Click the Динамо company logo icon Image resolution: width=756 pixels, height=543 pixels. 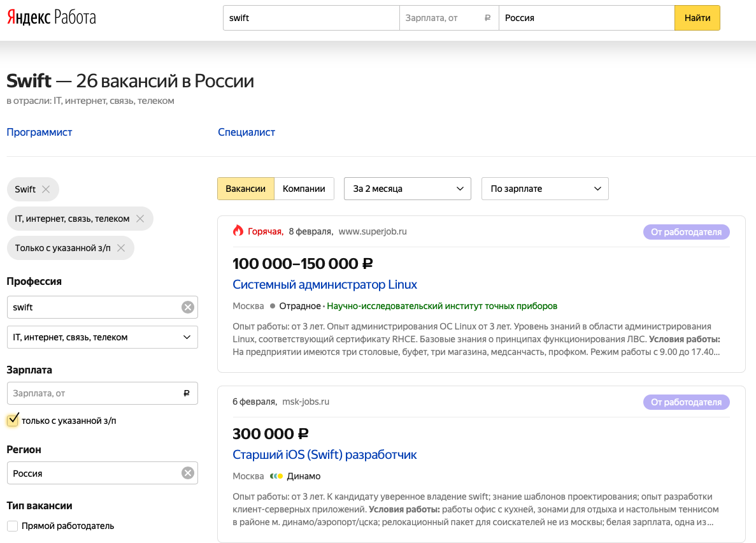point(276,476)
